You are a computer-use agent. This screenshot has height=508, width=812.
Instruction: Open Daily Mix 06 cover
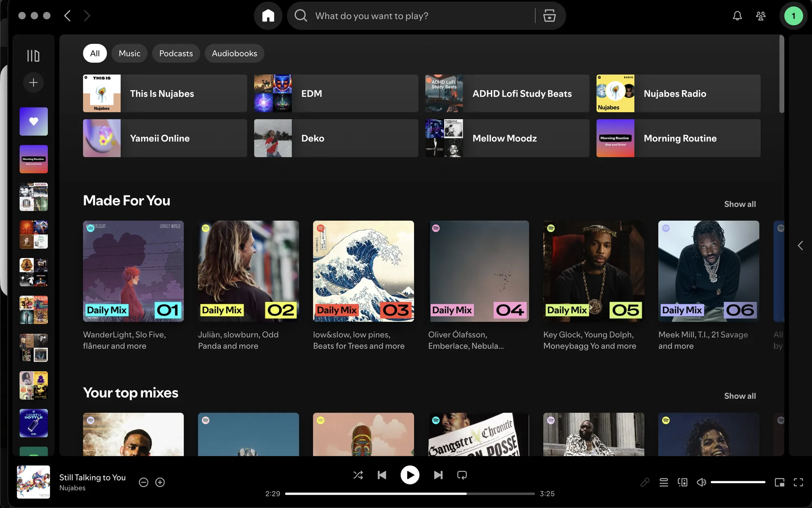[x=709, y=271]
